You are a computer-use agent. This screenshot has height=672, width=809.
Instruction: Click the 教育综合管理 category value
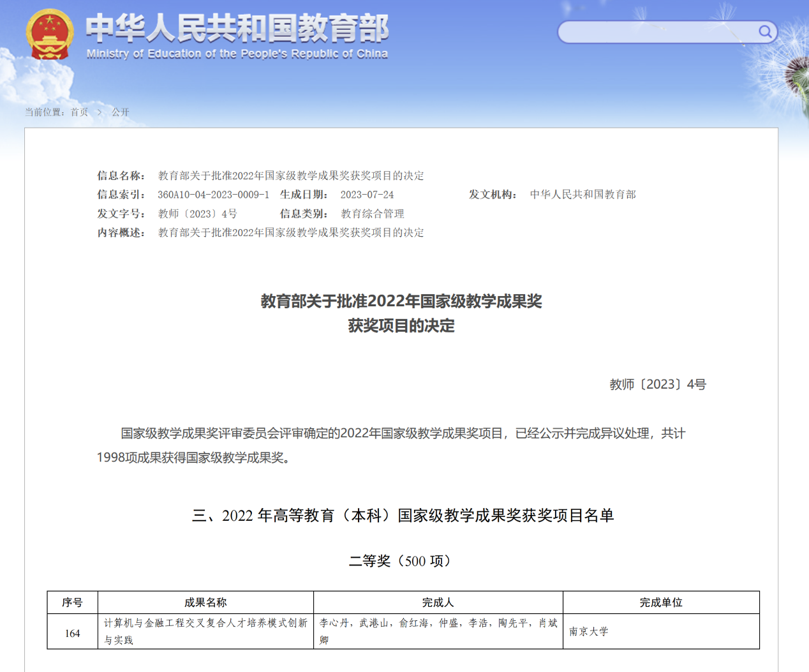point(373,214)
